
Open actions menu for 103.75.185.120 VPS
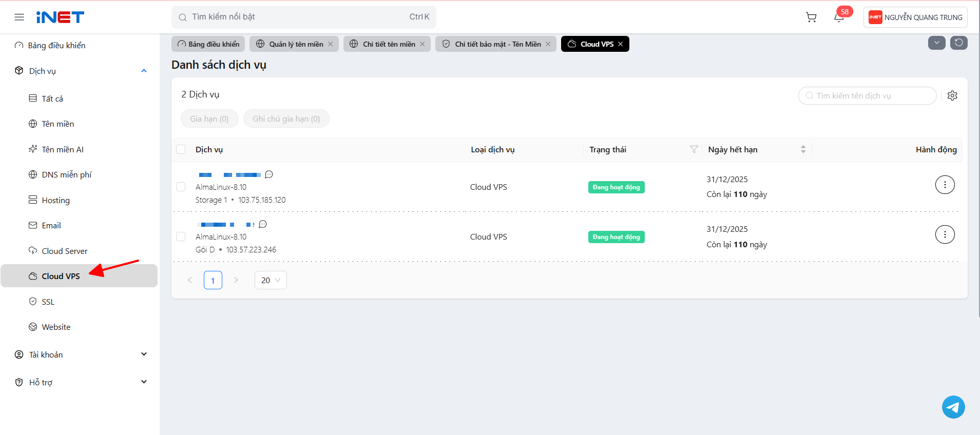coord(945,185)
